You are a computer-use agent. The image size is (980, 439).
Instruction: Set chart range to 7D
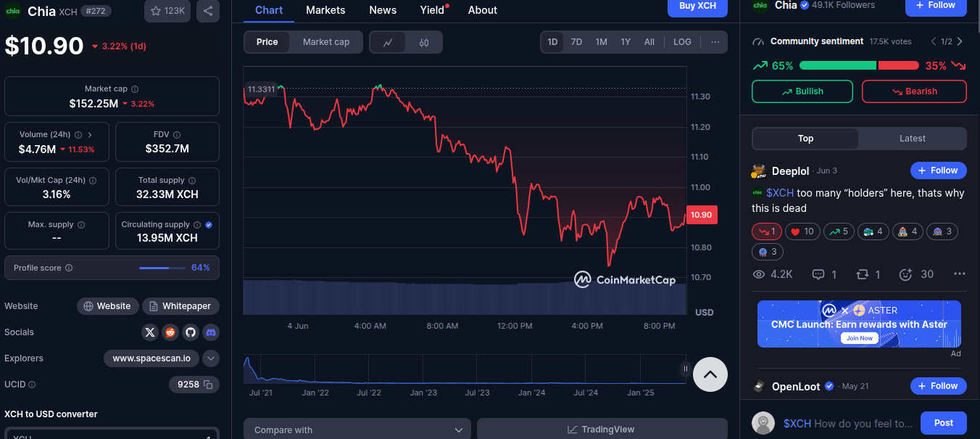pyautogui.click(x=576, y=42)
